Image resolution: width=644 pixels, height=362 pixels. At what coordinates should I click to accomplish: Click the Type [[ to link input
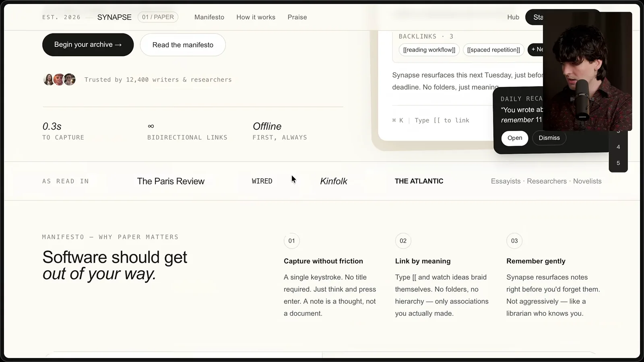pos(442,120)
